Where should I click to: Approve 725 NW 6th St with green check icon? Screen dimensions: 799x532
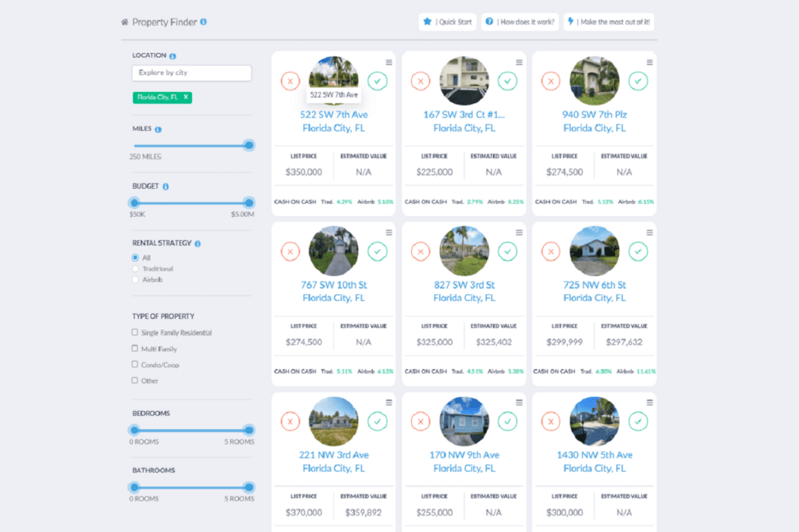click(638, 251)
